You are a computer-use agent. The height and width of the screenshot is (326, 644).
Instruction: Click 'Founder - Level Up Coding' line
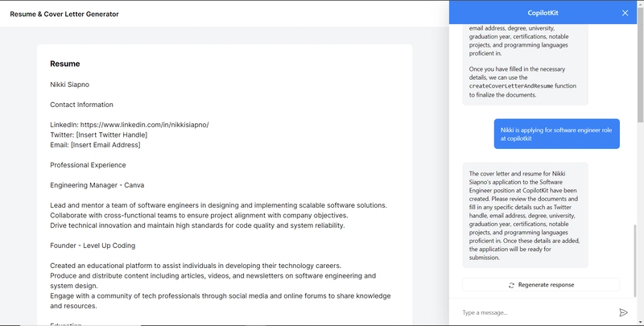coord(93,246)
